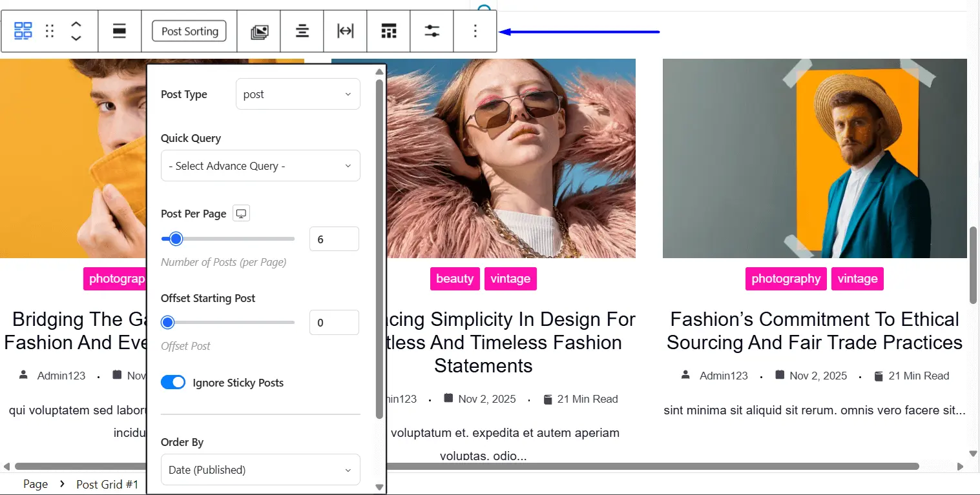Expand the Quick Query selector

pyautogui.click(x=260, y=166)
